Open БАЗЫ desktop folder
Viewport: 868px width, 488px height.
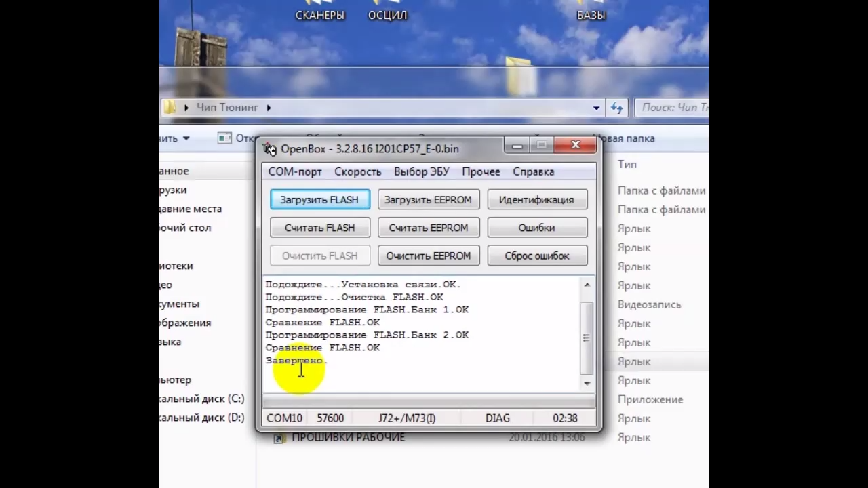point(591,12)
